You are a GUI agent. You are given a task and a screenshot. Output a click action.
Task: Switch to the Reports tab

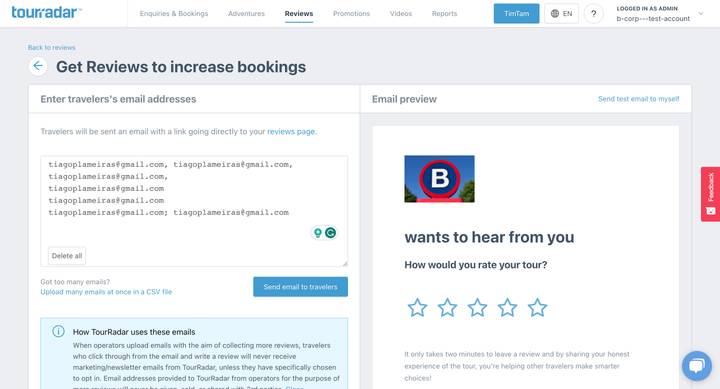[x=444, y=14]
